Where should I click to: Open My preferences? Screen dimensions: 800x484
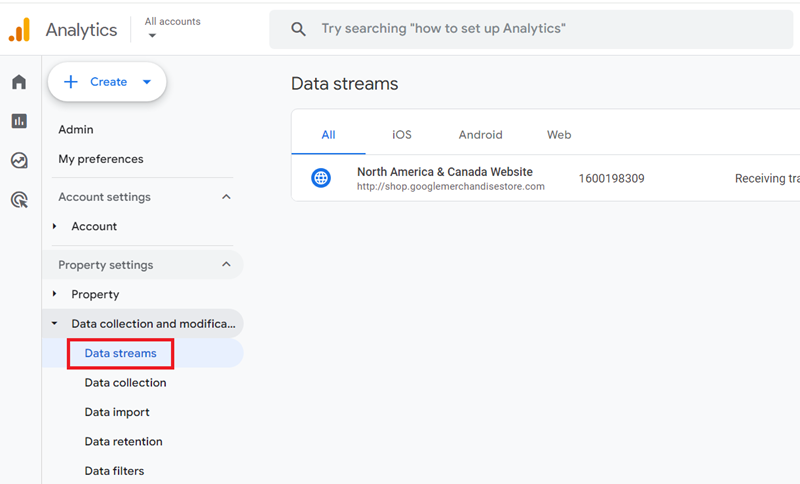(x=101, y=159)
